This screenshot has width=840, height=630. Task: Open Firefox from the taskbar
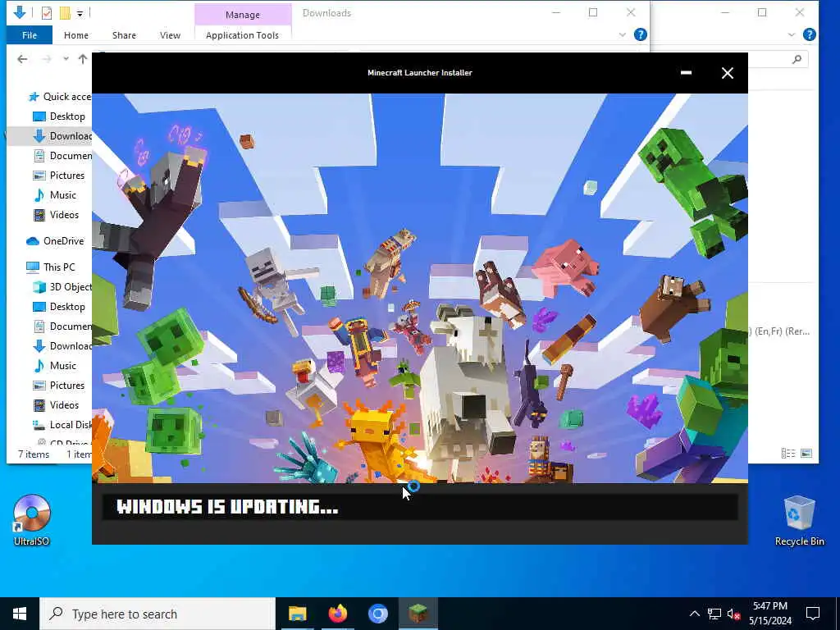(x=337, y=614)
